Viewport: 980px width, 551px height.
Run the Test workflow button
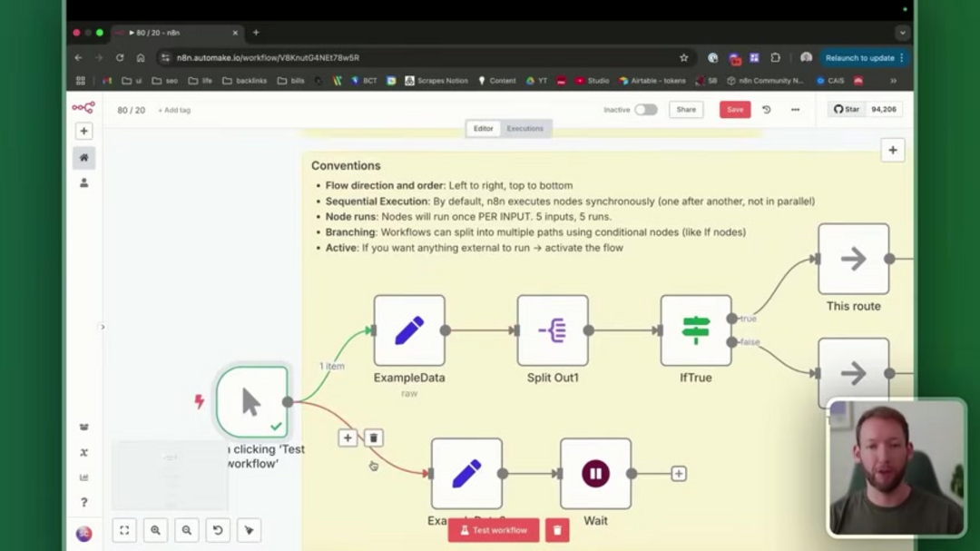494,530
